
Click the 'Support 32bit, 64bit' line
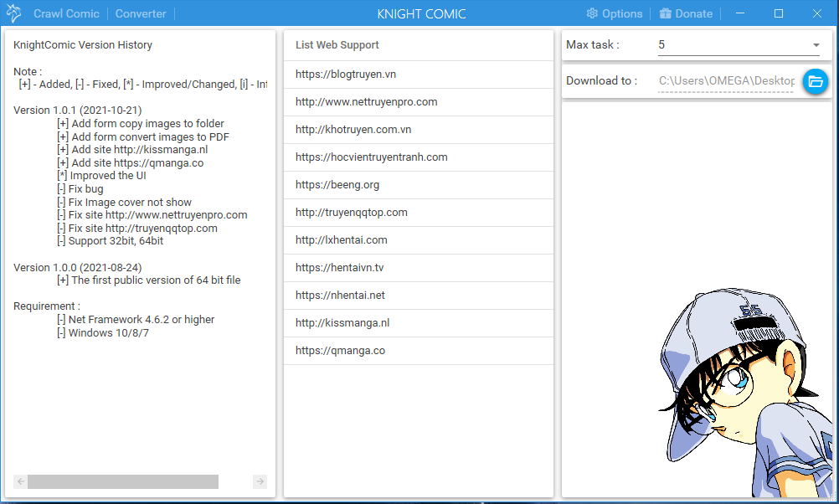point(111,241)
